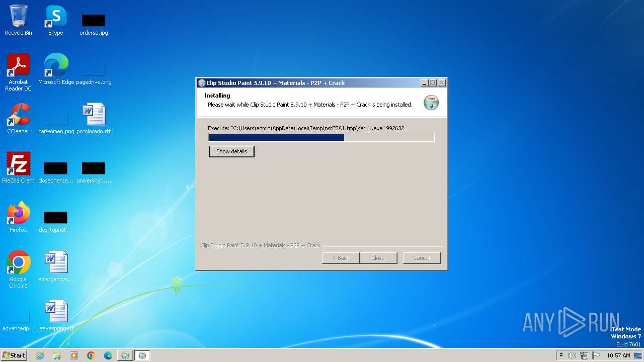Launch CCleaner from desktop
This screenshot has width=644, height=362.
pos(18,119)
